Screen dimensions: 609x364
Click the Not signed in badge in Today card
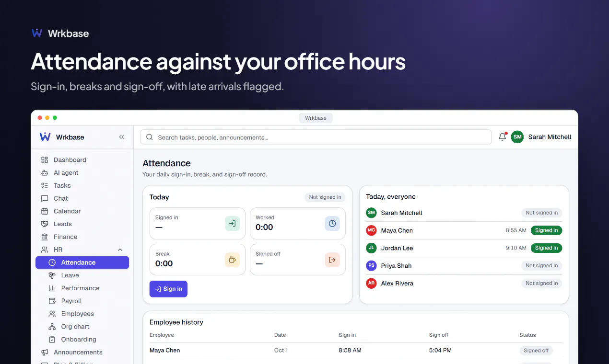tap(325, 197)
